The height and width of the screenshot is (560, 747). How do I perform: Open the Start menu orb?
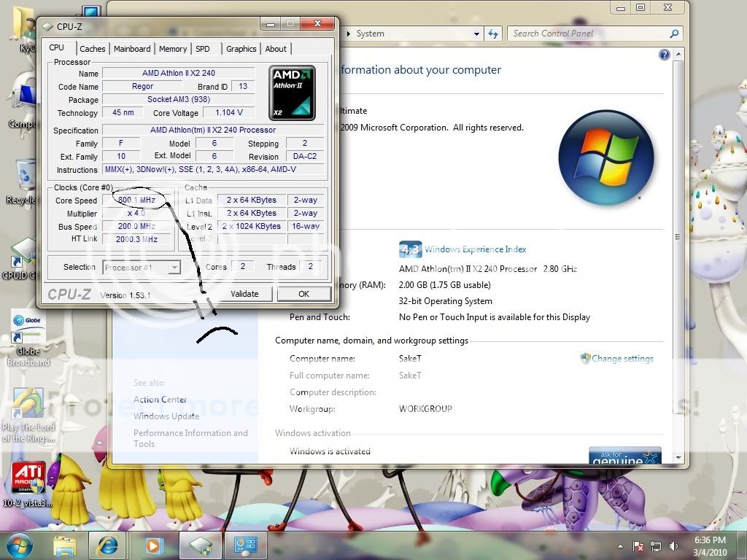(19, 545)
